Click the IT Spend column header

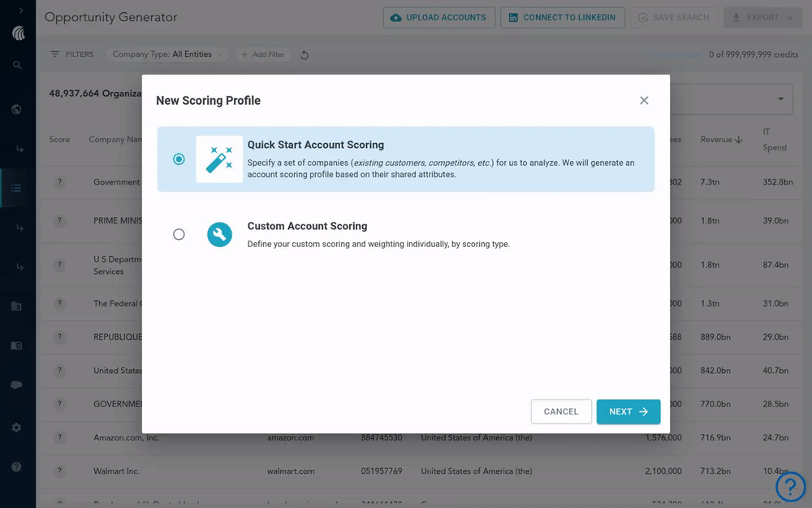click(x=774, y=140)
